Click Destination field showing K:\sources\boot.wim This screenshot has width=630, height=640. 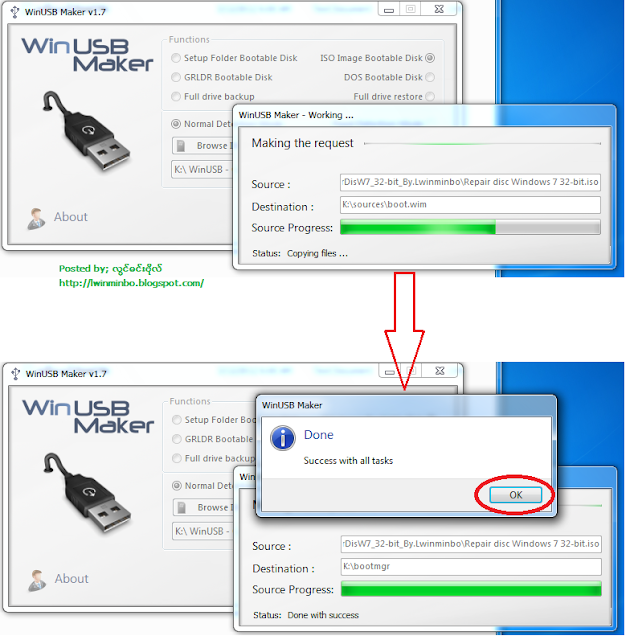click(x=470, y=204)
